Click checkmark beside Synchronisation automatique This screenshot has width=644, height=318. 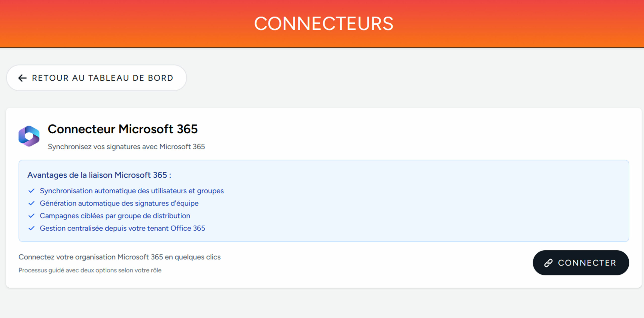(x=31, y=191)
